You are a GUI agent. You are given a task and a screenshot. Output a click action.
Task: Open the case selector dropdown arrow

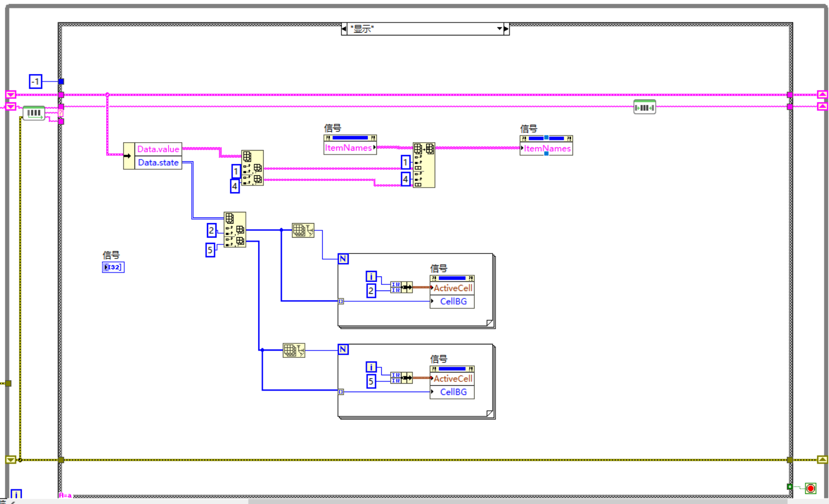pos(499,29)
